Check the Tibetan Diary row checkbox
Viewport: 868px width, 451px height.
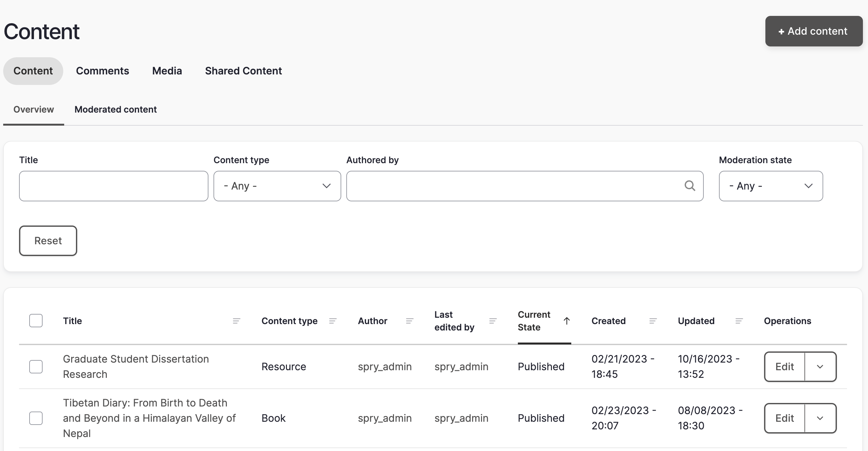click(x=36, y=418)
